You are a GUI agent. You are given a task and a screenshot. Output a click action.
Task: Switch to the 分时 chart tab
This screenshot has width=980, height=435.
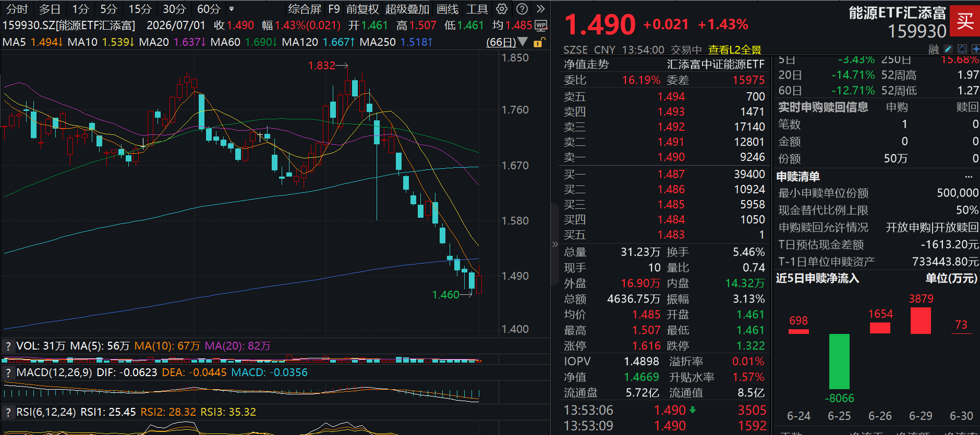(17, 9)
